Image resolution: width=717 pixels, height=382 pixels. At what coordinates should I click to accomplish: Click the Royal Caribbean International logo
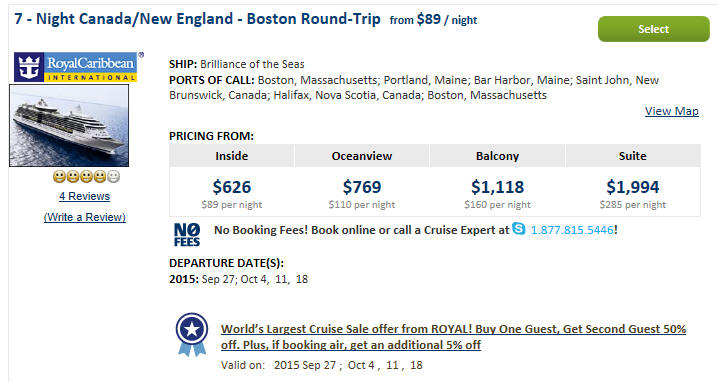pyautogui.click(x=76, y=67)
